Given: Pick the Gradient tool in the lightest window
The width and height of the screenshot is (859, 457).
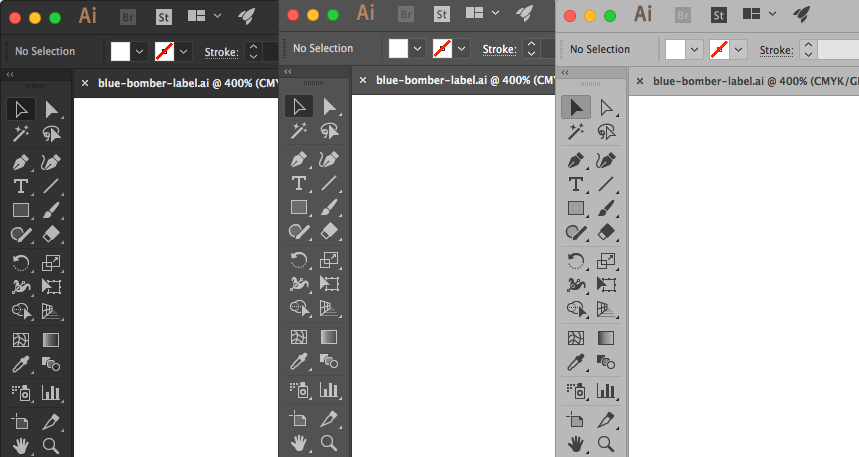Looking at the screenshot, I should pyautogui.click(x=605, y=338).
